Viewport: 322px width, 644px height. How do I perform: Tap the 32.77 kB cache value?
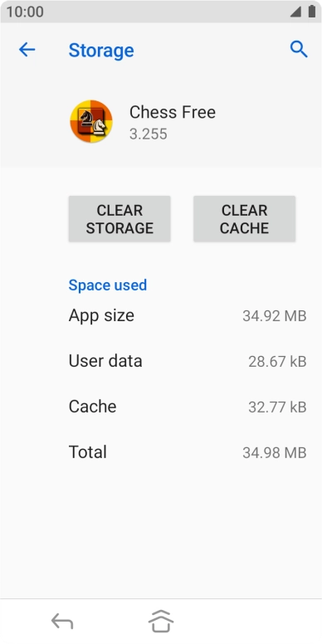[277, 407]
